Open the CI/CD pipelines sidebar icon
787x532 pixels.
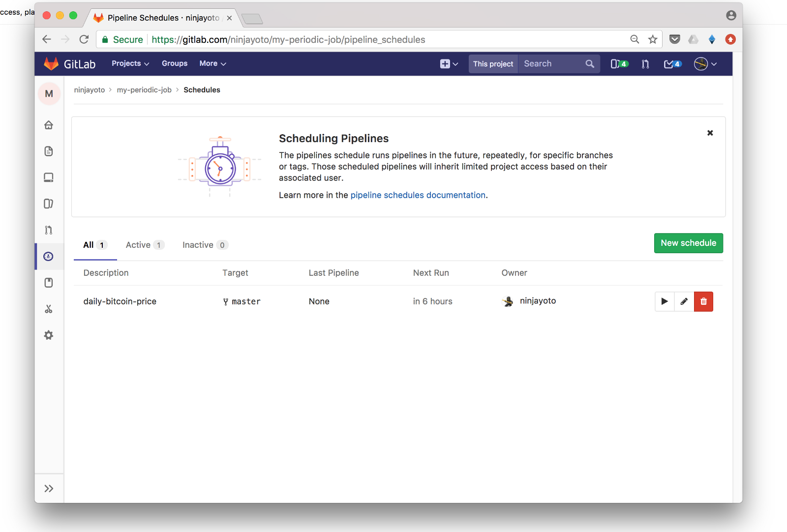(49, 256)
